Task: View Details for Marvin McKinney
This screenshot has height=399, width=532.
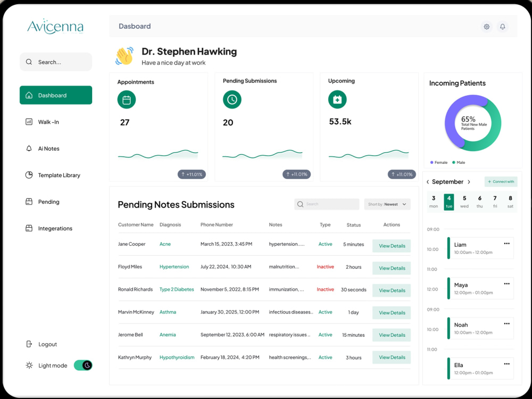Action: [392, 312]
